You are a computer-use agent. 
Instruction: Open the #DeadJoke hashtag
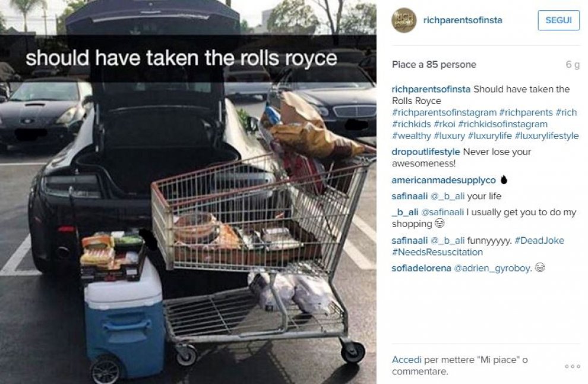[x=539, y=241]
